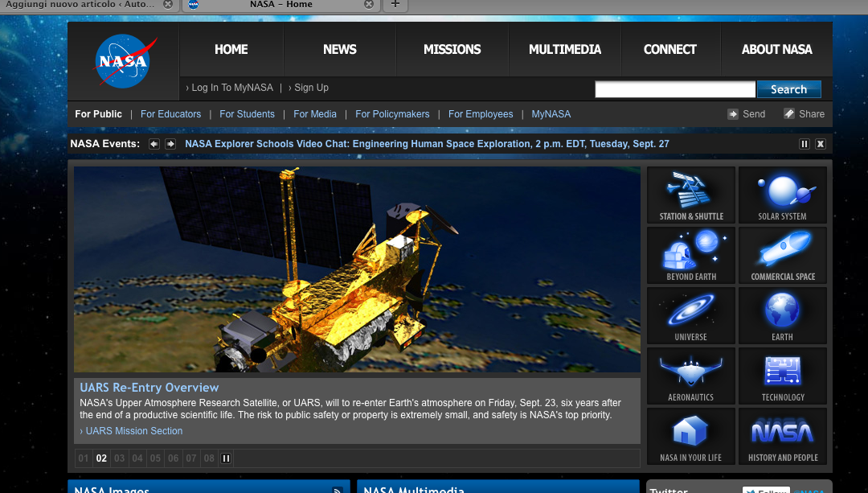Open the Commercial Space topic
The image size is (868, 493).
pyautogui.click(x=782, y=256)
